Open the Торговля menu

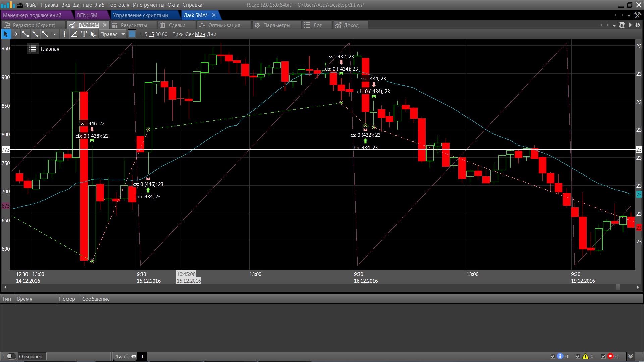click(x=118, y=5)
